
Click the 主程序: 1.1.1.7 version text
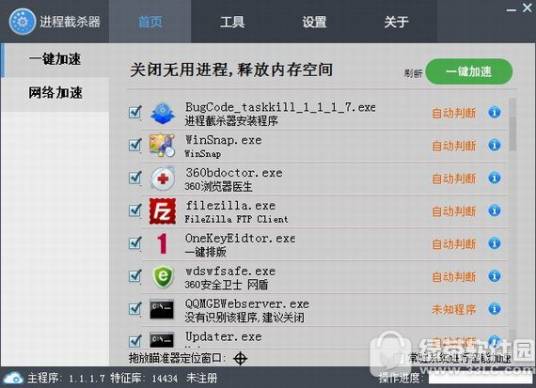pyautogui.click(x=66, y=378)
